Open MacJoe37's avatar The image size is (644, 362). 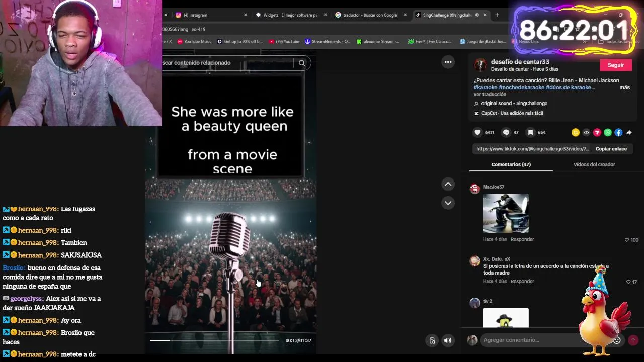point(474,189)
